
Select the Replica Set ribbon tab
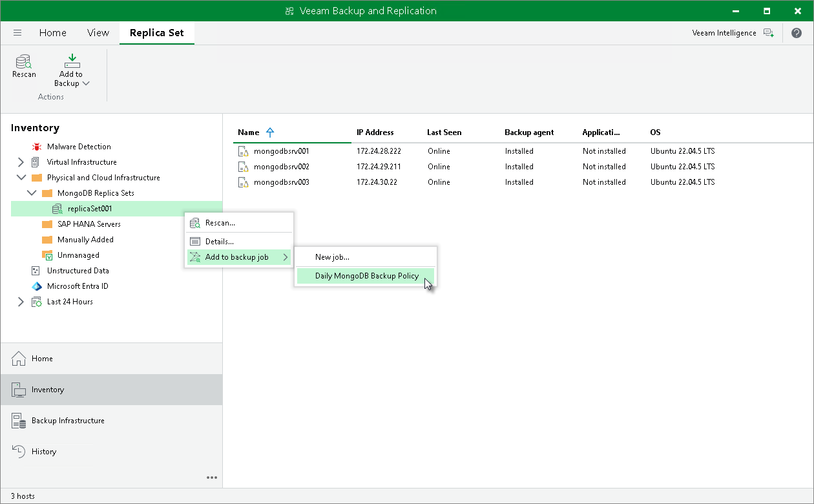click(x=157, y=33)
